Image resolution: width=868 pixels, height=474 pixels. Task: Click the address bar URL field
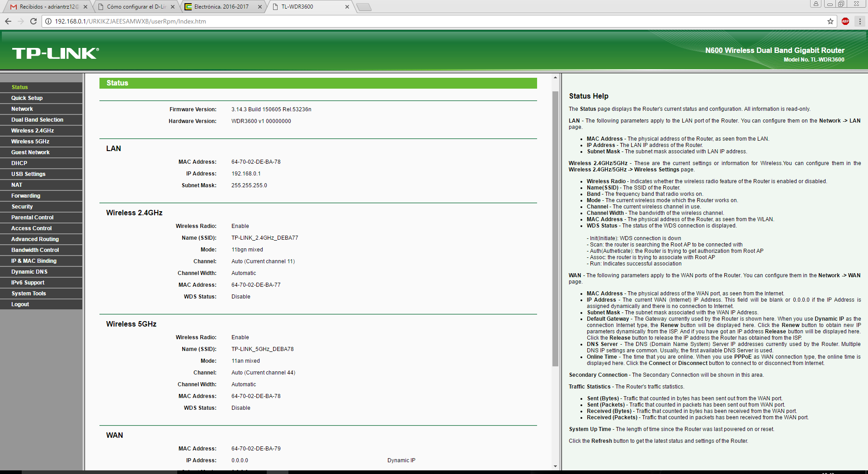coord(439,21)
